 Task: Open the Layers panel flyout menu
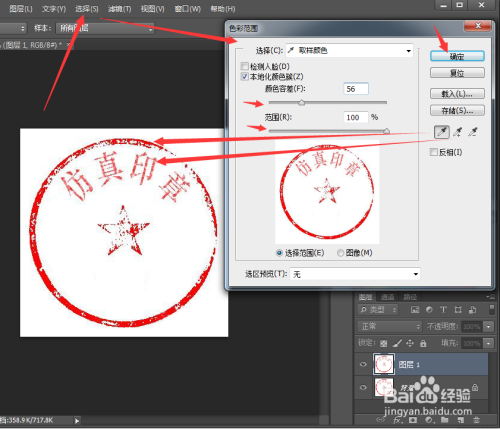[x=490, y=297]
